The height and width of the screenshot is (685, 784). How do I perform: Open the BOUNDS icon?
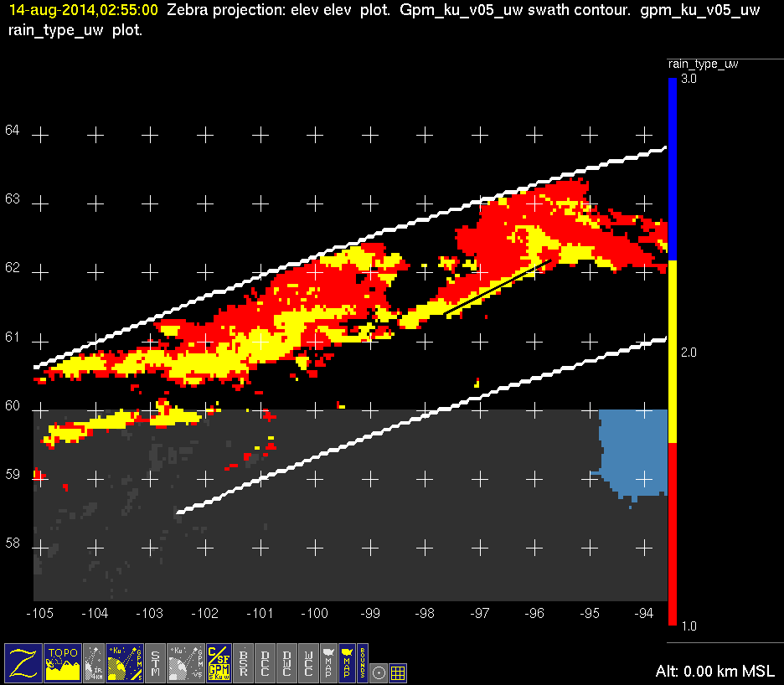click(363, 662)
